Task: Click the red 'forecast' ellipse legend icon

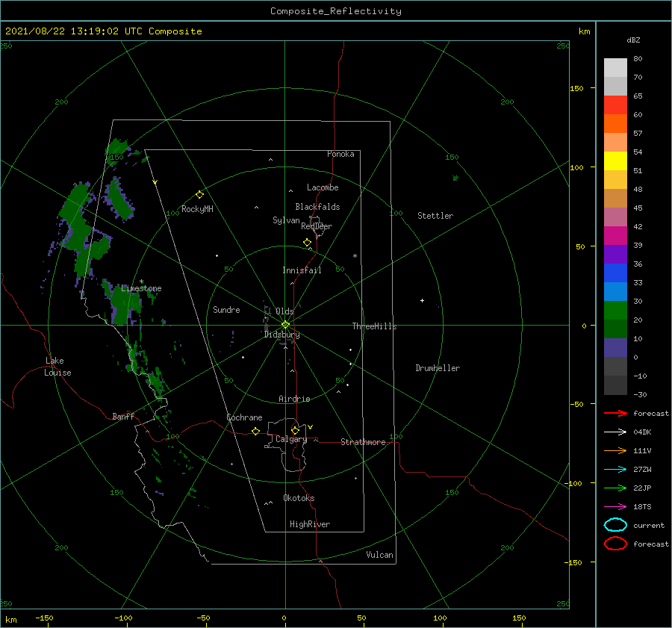Action: 615,544
